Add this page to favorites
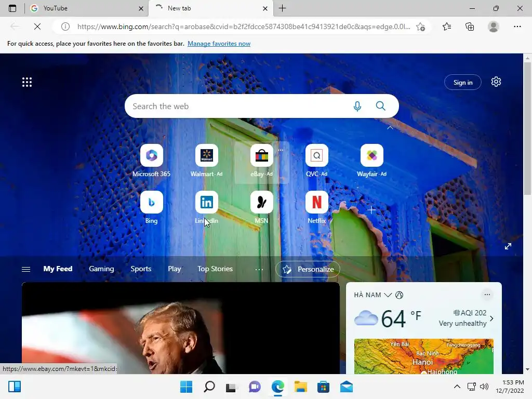The height and width of the screenshot is (399, 532). (420, 26)
